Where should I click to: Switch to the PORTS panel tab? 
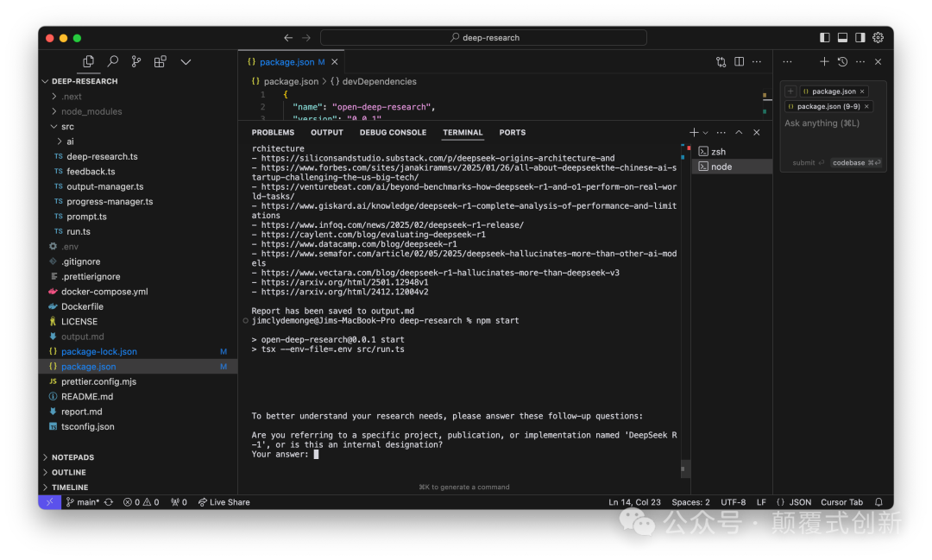(x=513, y=133)
